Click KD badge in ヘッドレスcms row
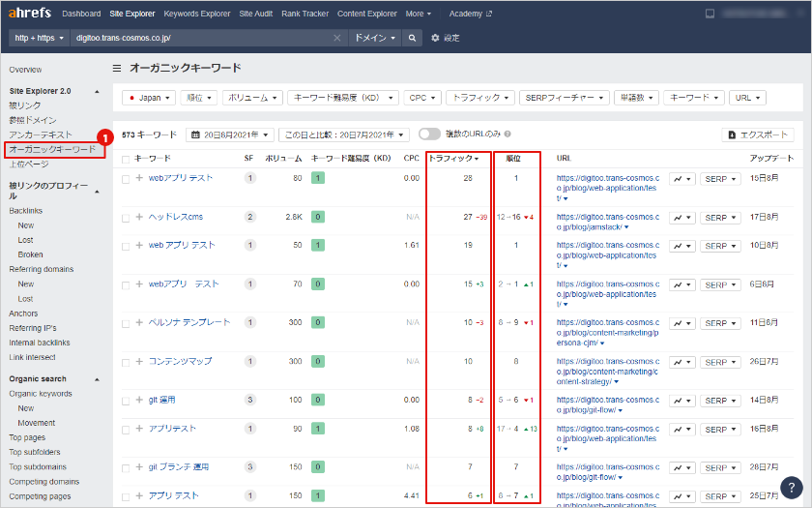This screenshot has height=508, width=812. tap(318, 217)
